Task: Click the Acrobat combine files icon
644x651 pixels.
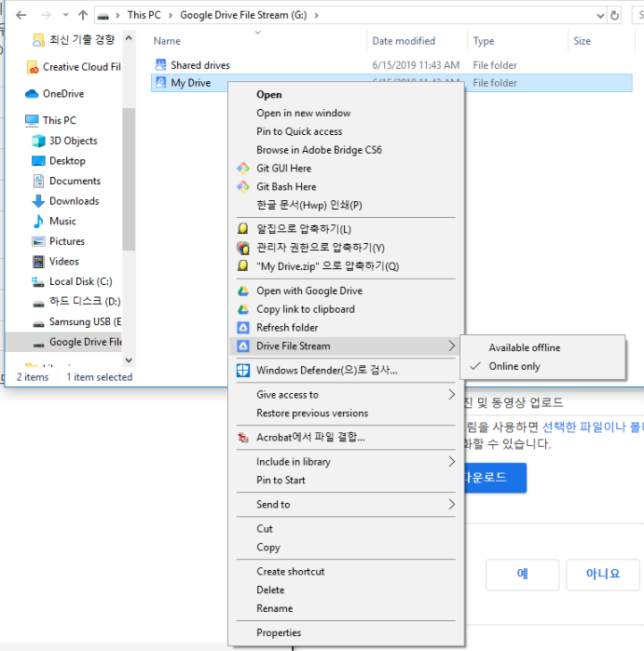Action: pos(243,437)
